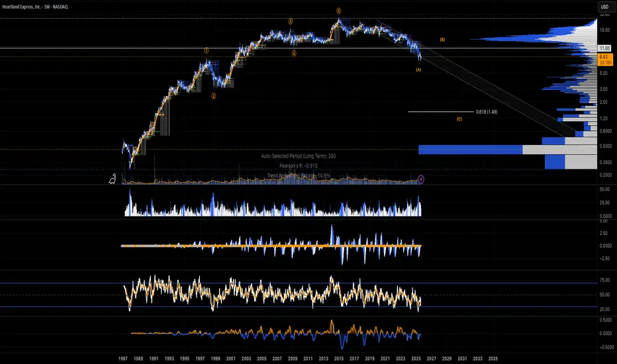Select the corrective wave (B) label

point(442,40)
